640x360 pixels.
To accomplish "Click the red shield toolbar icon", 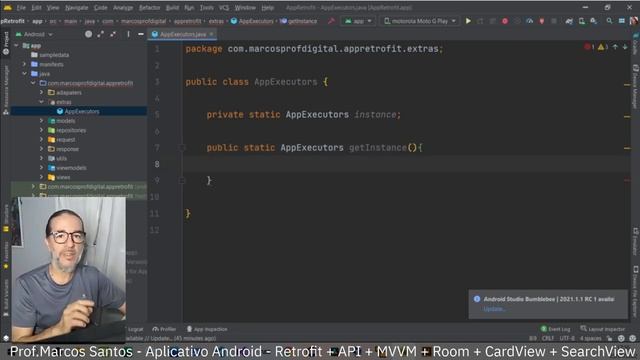I will click(542, 21).
